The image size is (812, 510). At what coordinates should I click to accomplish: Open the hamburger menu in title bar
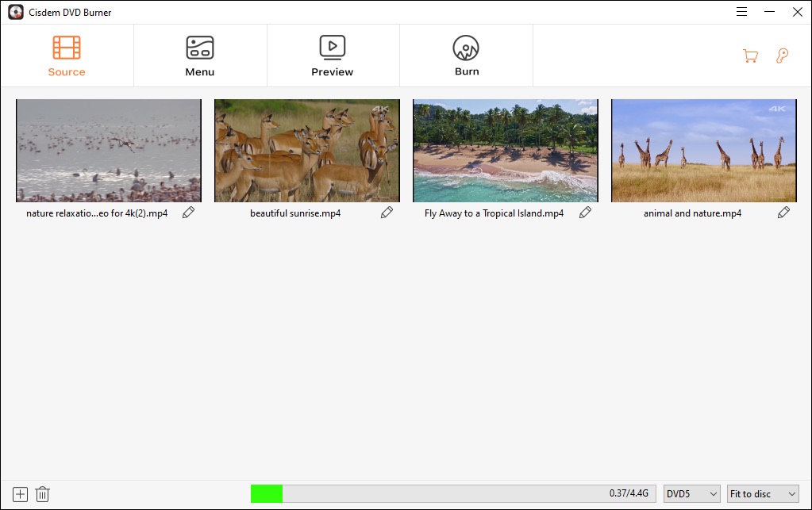coord(741,12)
